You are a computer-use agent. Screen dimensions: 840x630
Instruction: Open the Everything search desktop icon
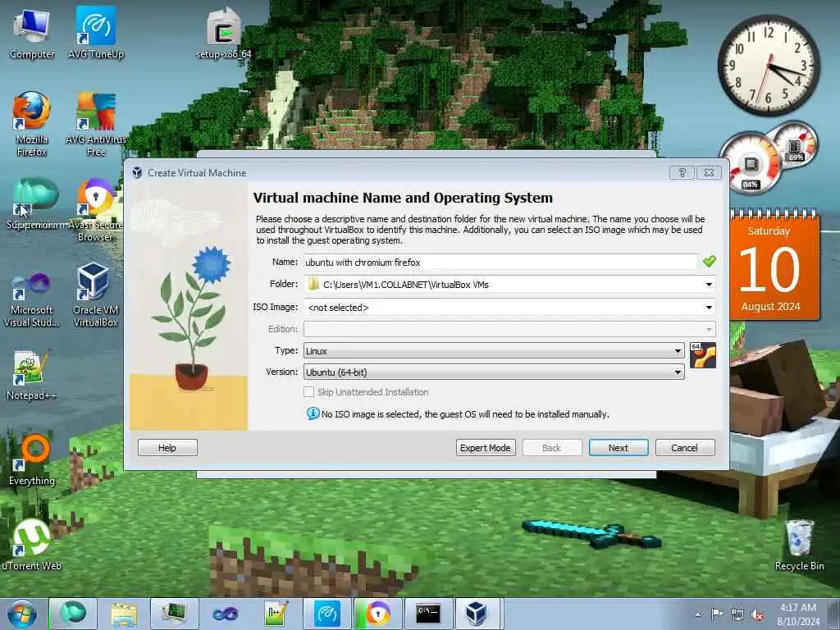pos(32,459)
